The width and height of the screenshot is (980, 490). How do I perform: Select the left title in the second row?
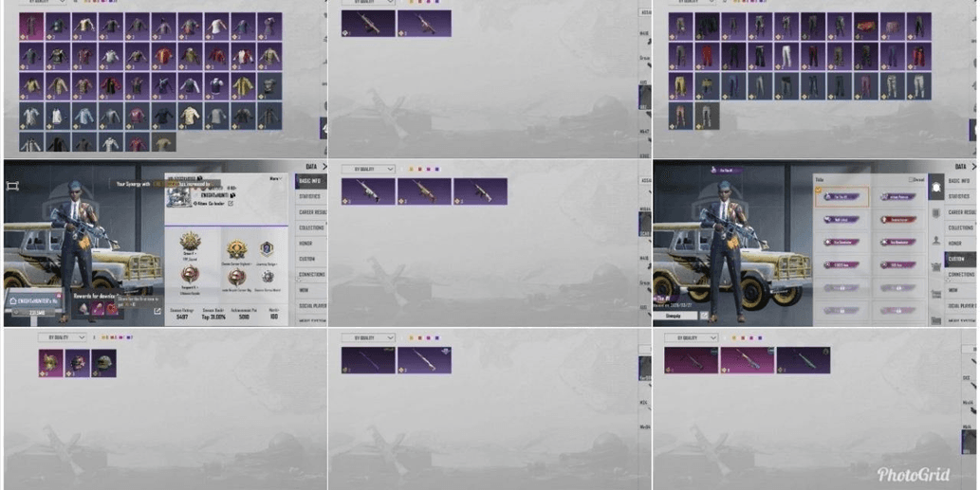841,220
